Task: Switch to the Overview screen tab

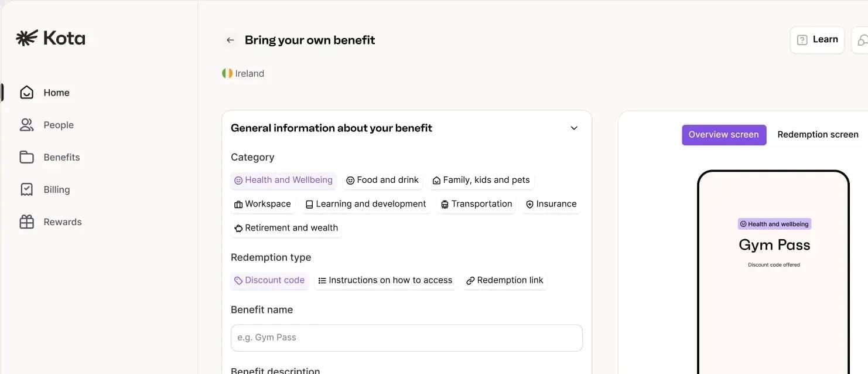Action: tap(724, 135)
